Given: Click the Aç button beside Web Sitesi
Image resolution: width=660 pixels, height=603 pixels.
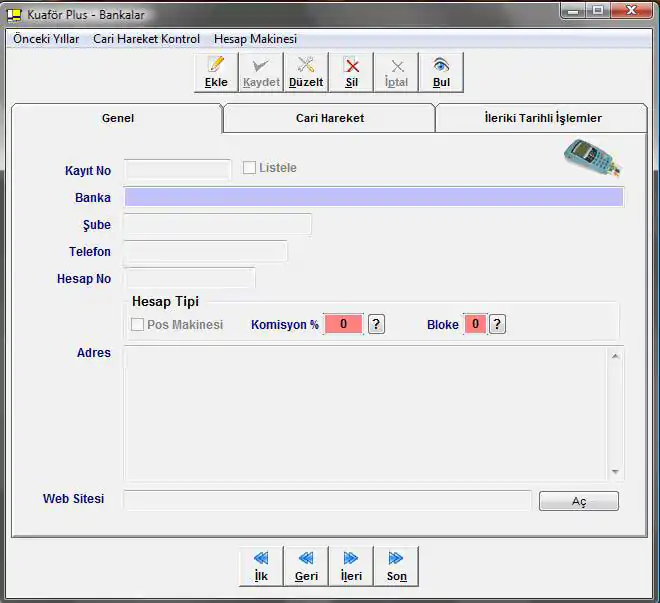Looking at the screenshot, I should (578, 501).
